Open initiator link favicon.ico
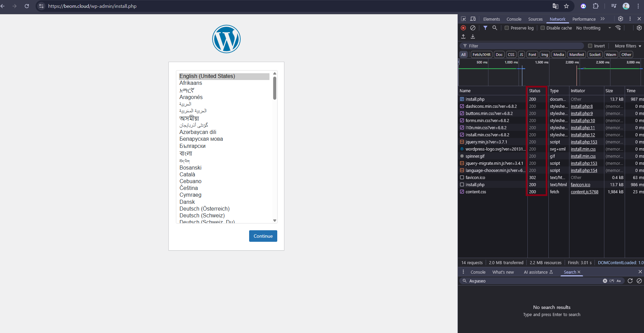644x333 pixels. [580, 184]
